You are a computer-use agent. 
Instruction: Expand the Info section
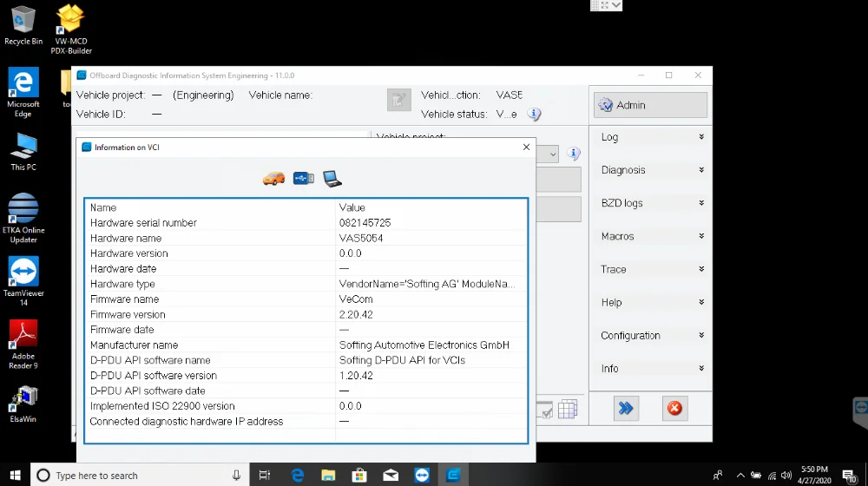pyautogui.click(x=650, y=369)
